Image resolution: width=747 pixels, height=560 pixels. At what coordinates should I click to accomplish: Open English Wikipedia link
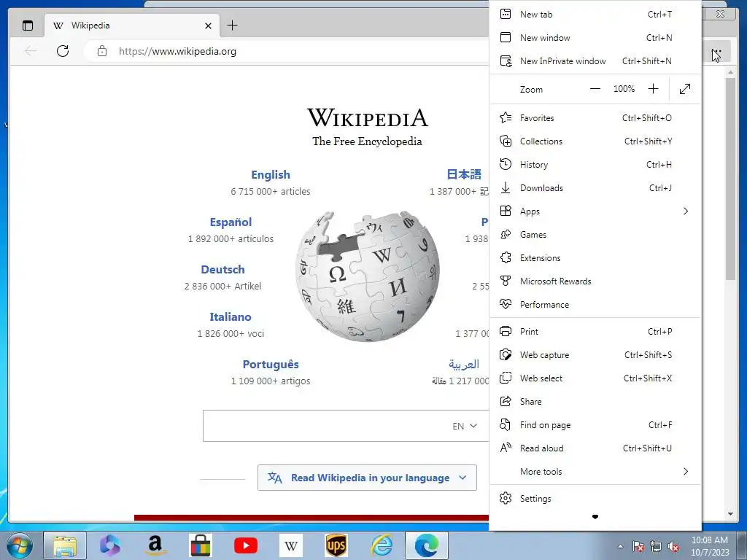[x=271, y=175]
